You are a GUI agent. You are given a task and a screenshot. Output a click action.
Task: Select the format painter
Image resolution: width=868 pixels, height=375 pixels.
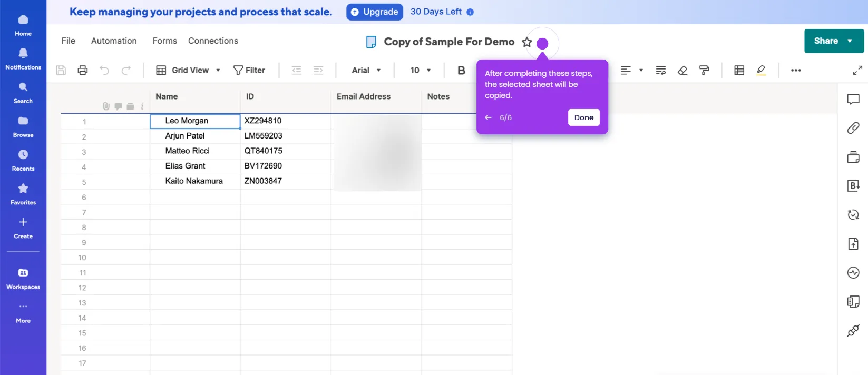point(704,70)
